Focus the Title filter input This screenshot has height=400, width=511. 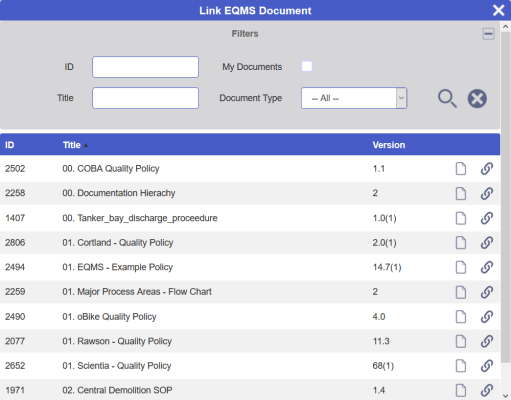point(145,98)
